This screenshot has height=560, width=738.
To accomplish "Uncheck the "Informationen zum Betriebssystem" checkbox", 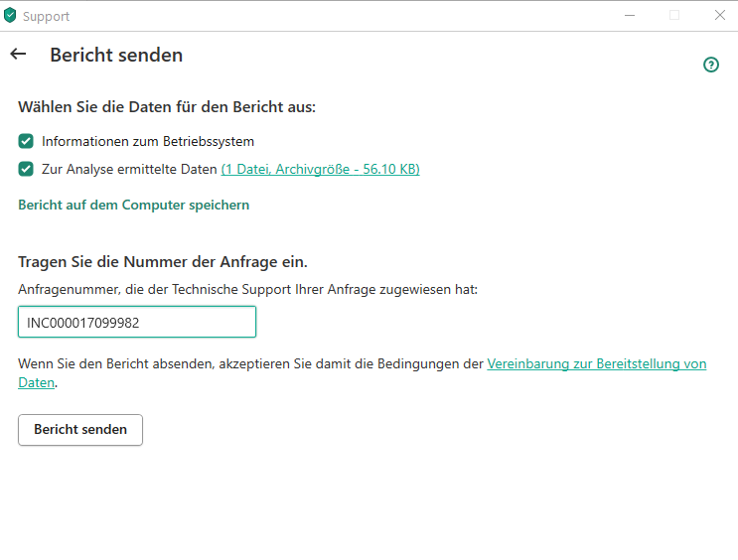I will (26, 141).
